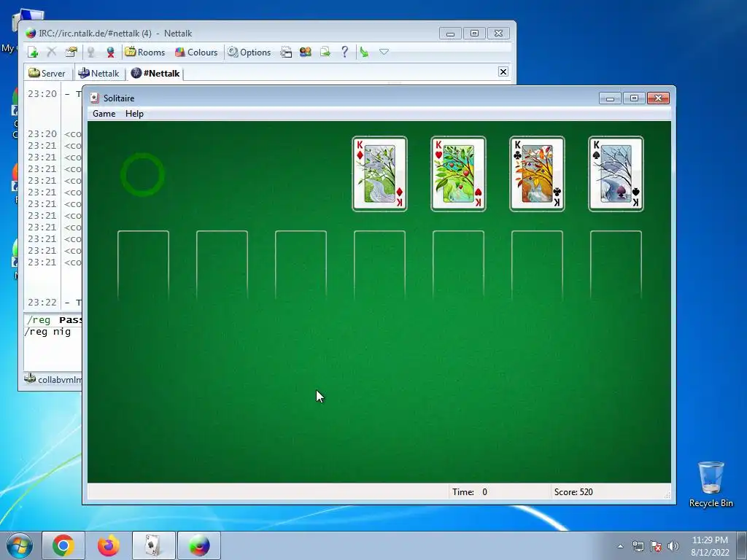Viewport: 747px width, 560px height.
Task: Minimize the Nettalk window
Action: [450, 34]
